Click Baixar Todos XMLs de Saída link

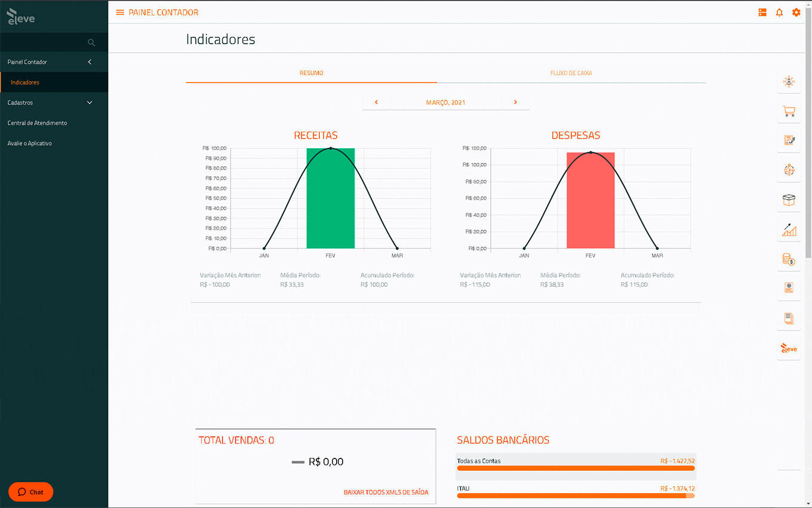(x=386, y=492)
